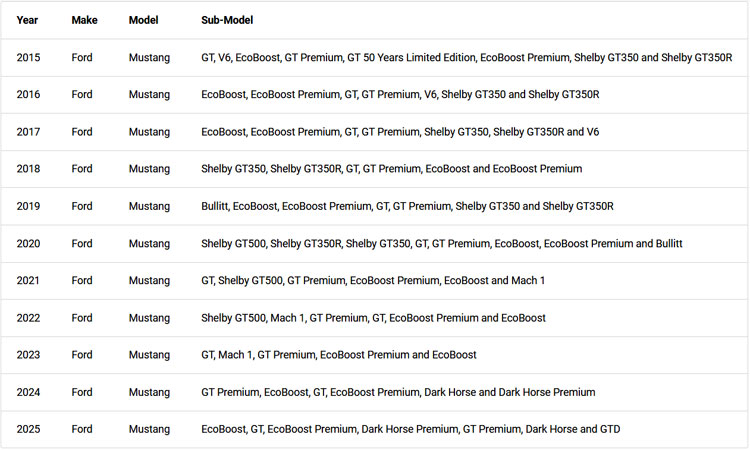Image resolution: width=750 pixels, height=450 pixels.
Task: Click the 2023 sub-model text with Mach 1
Action: (x=339, y=355)
